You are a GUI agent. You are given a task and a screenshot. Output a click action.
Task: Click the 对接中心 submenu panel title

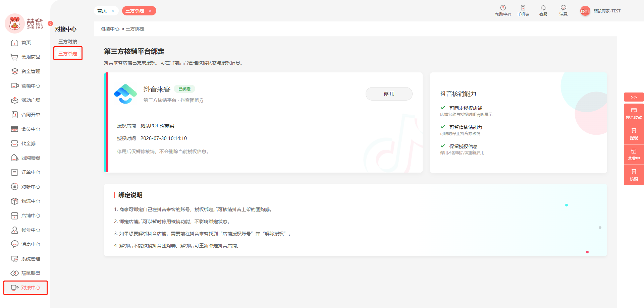[66, 29]
